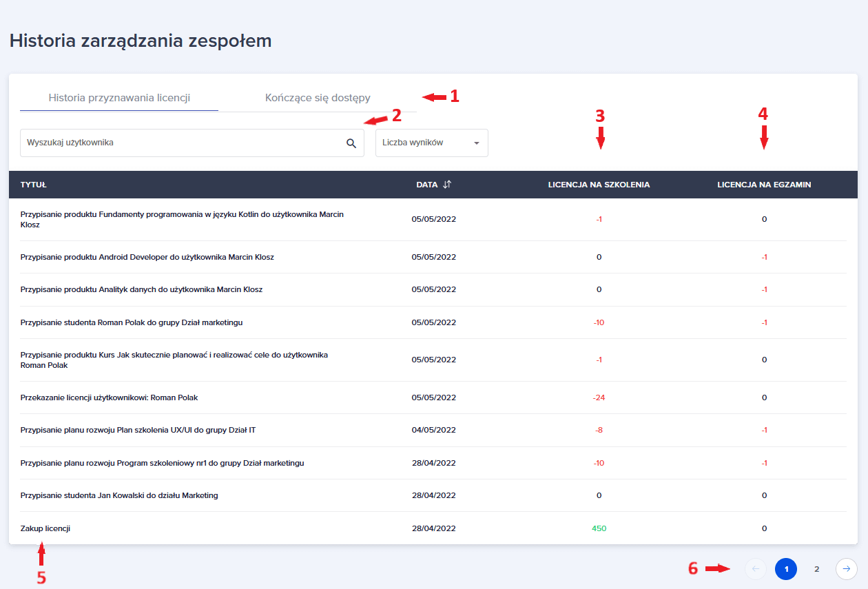
Task: Go to next page using arrow button
Action: point(846,569)
